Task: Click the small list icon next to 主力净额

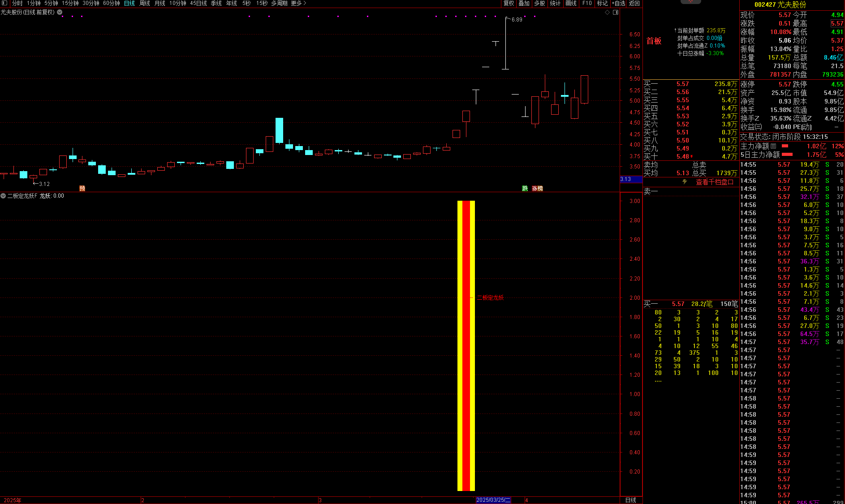Action: [773, 146]
